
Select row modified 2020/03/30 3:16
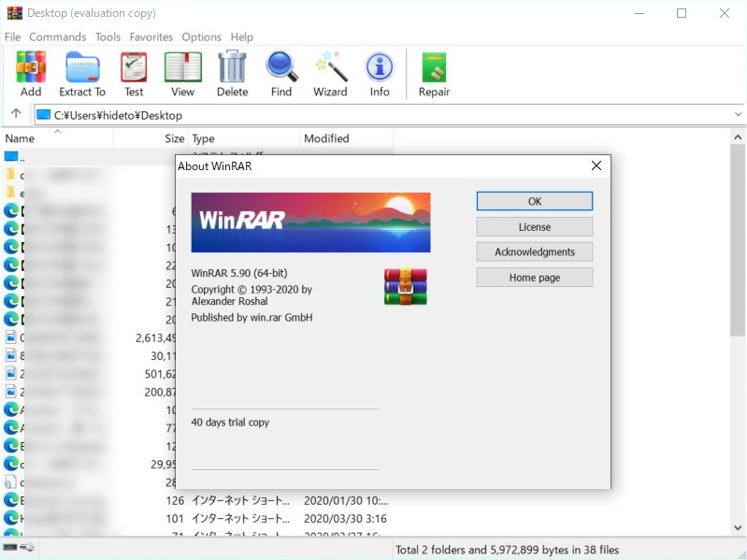[197, 519]
